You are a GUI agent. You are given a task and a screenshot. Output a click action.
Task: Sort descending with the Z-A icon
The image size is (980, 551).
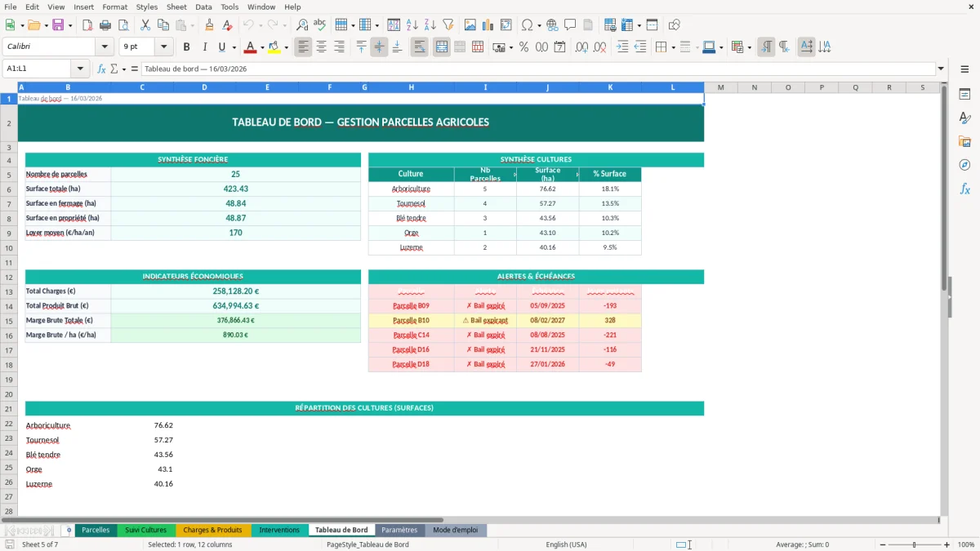pos(430,25)
